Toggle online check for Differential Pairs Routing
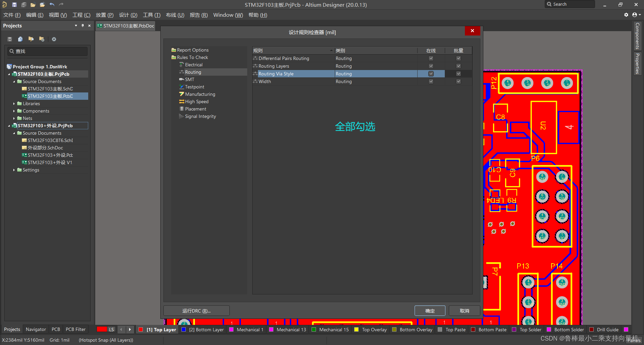The width and height of the screenshot is (644, 345). point(431,58)
